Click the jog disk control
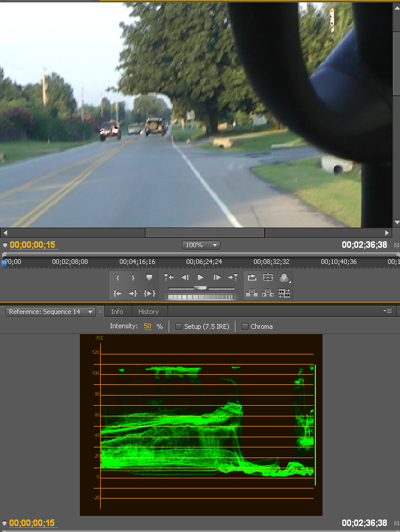Viewport: 400px width, 532px height. click(x=201, y=297)
